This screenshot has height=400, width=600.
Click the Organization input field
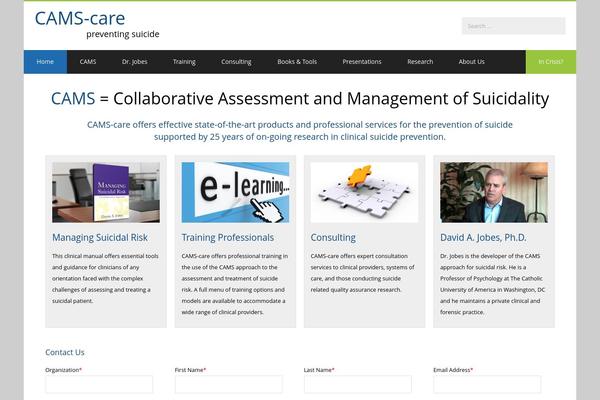pos(99,384)
